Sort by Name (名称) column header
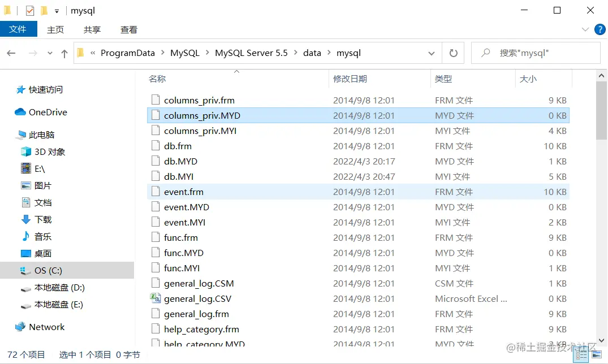This screenshot has height=364, width=608. click(157, 79)
